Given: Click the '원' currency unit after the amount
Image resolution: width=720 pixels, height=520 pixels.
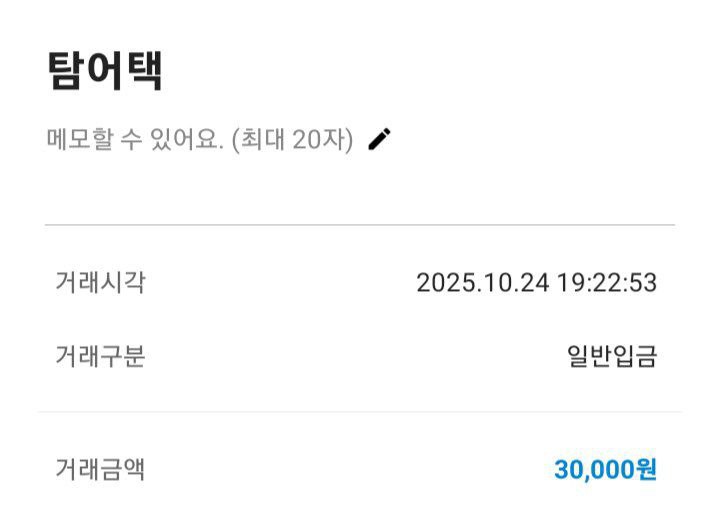Looking at the screenshot, I should [646, 470].
